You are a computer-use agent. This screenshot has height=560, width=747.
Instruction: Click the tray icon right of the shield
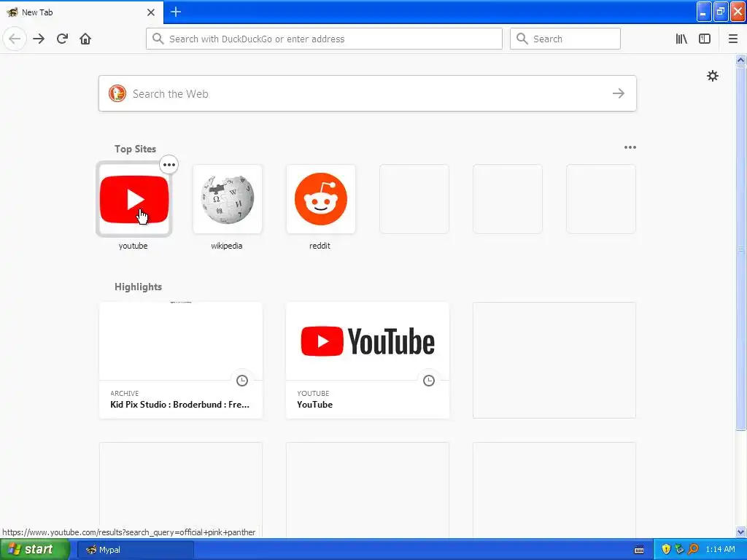click(679, 549)
